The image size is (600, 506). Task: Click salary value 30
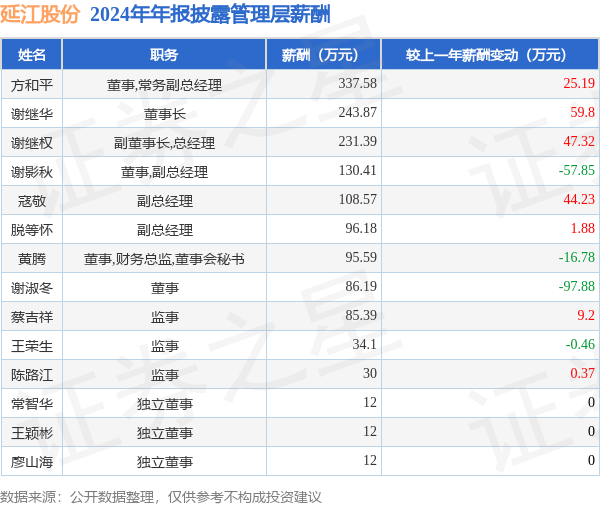tap(370, 374)
